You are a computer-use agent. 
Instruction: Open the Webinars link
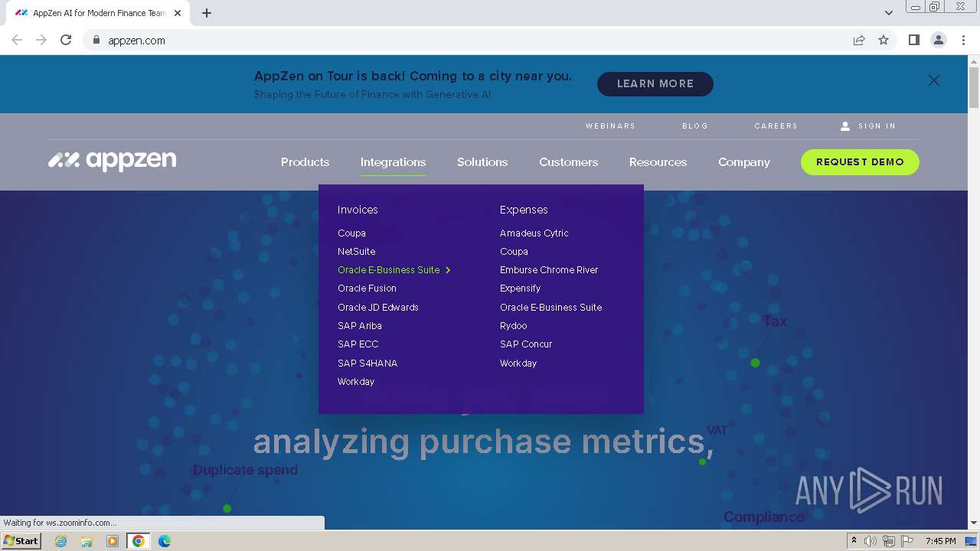tap(610, 126)
